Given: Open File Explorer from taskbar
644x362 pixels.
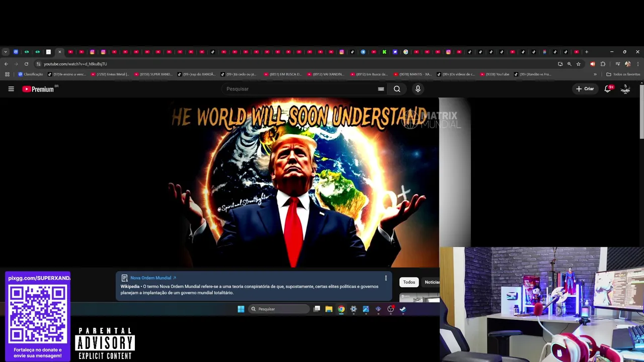Looking at the screenshot, I should 329,309.
